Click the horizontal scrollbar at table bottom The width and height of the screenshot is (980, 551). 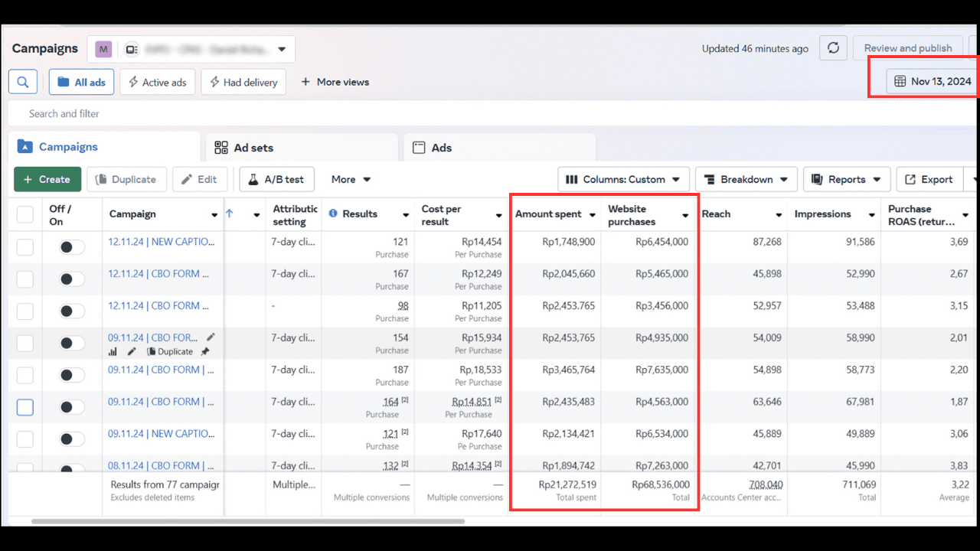247,521
